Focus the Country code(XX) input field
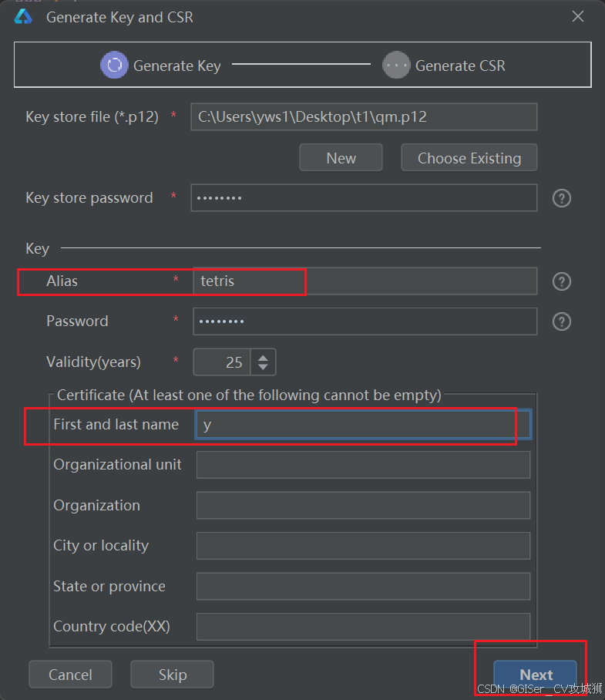The height and width of the screenshot is (700, 605). (363, 626)
